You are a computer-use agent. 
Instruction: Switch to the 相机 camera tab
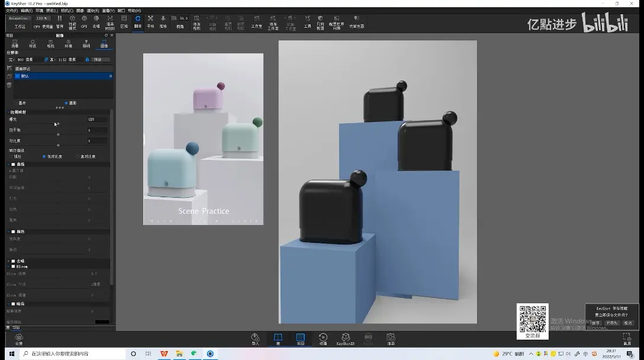point(50,44)
